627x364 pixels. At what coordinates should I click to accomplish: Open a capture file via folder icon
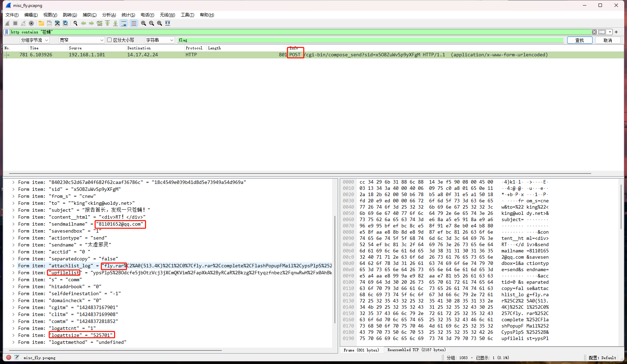[x=41, y=23]
